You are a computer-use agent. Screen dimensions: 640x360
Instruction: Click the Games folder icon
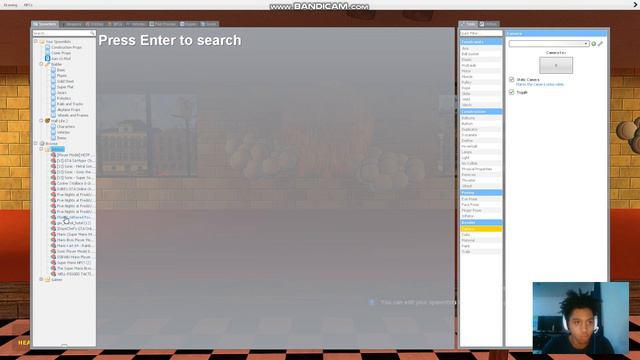(47, 280)
